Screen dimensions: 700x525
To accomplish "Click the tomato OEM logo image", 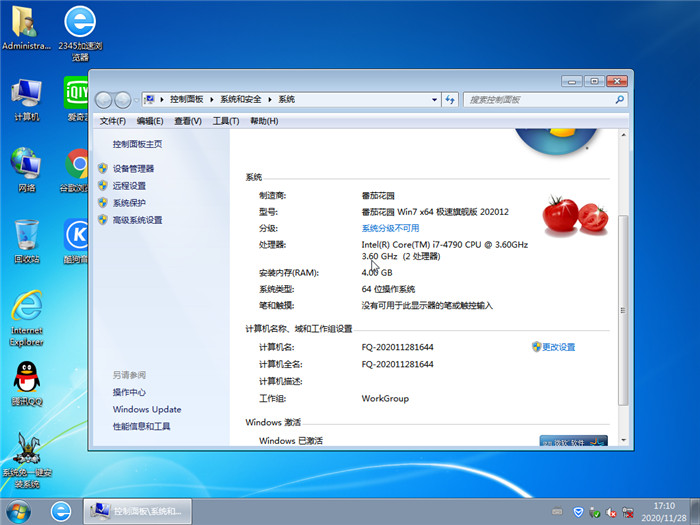I will pos(575,215).
